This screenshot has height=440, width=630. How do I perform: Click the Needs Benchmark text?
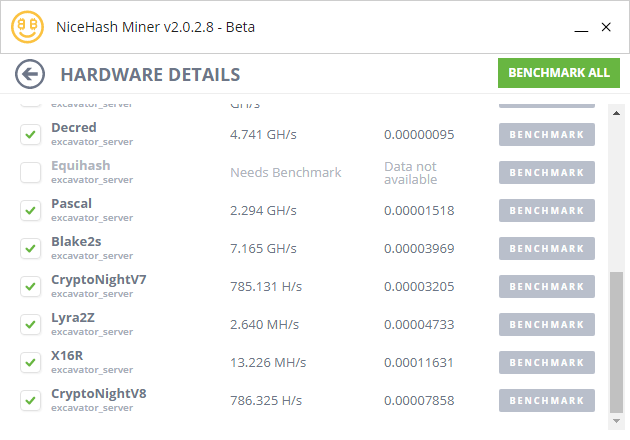(286, 172)
